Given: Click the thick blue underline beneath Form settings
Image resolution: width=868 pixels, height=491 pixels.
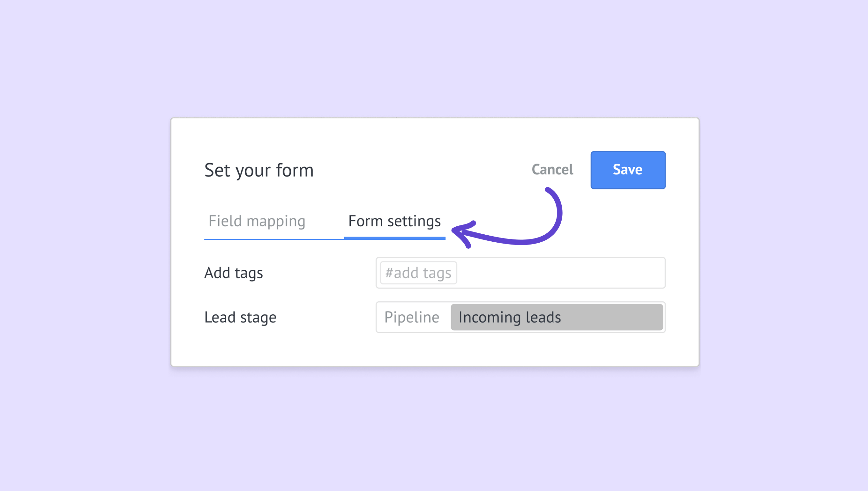Looking at the screenshot, I should [x=394, y=238].
